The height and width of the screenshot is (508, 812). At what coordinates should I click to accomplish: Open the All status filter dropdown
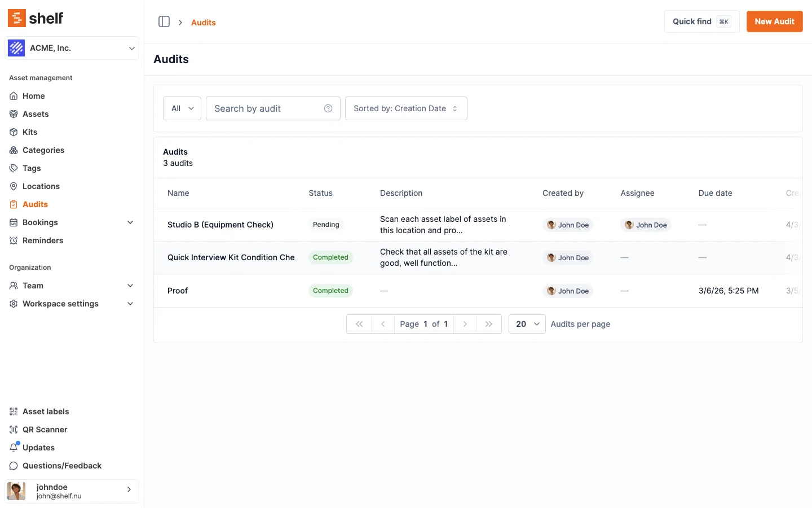[182, 108]
